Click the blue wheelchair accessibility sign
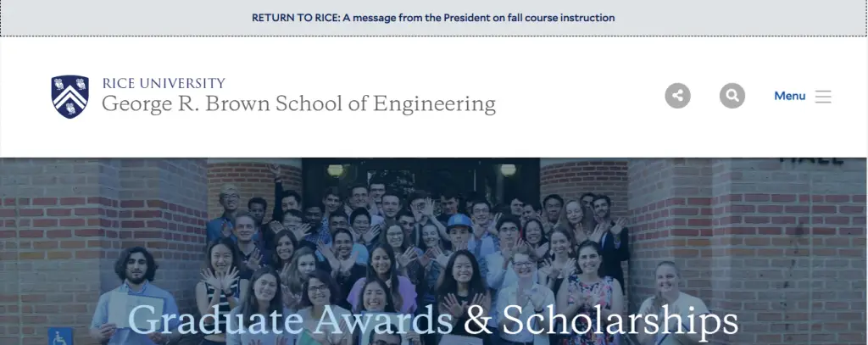Viewport: 868px width, 345px height. click(x=60, y=337)
